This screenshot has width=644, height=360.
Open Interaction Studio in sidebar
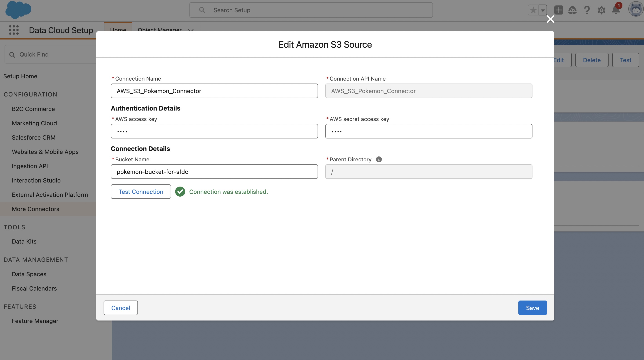tap(36, 180)
